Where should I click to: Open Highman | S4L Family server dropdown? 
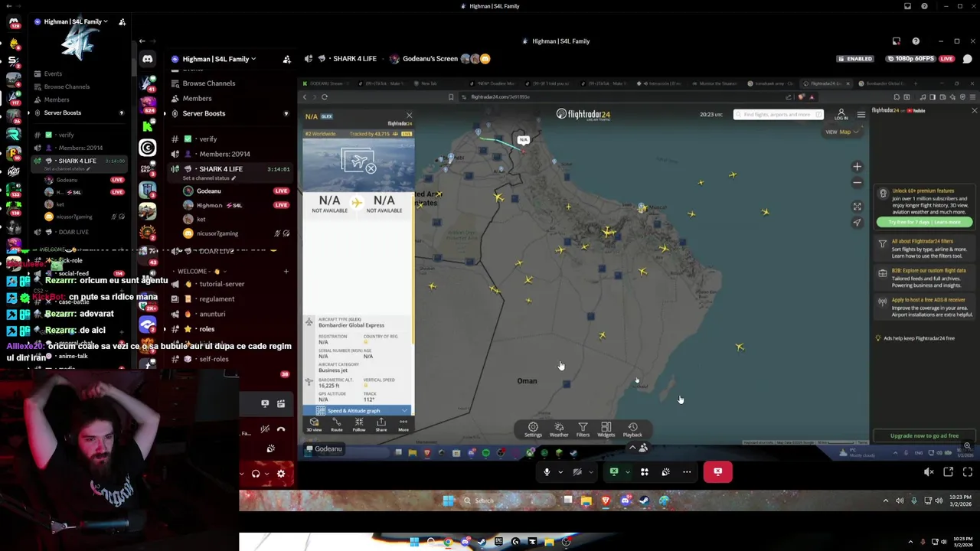point(220,59)
